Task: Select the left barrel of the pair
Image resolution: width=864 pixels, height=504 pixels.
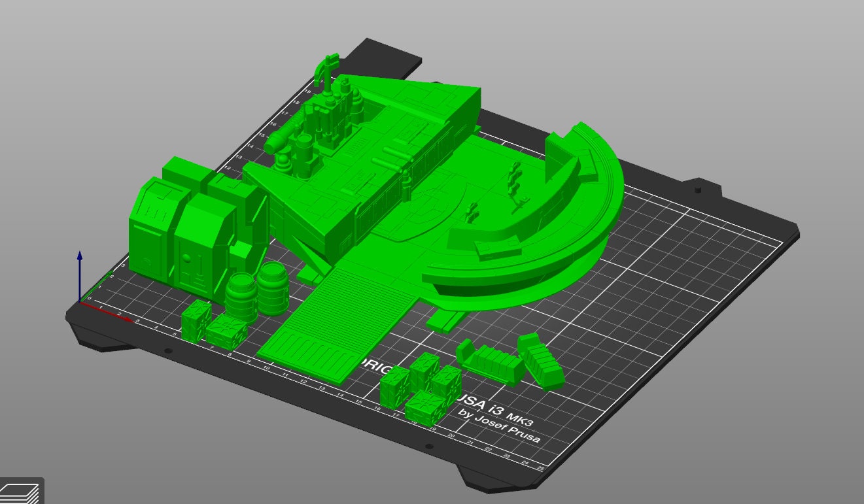Action: point(241,297)
